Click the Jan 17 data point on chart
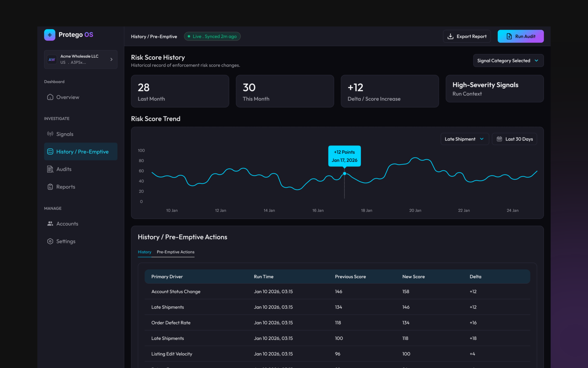This screenshot has height=368, width=588. [345, 173]
